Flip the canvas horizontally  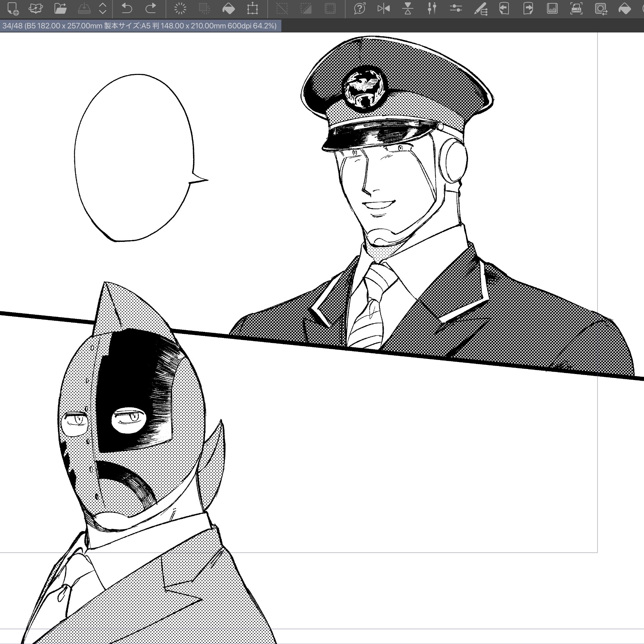(x=384, y=9)
